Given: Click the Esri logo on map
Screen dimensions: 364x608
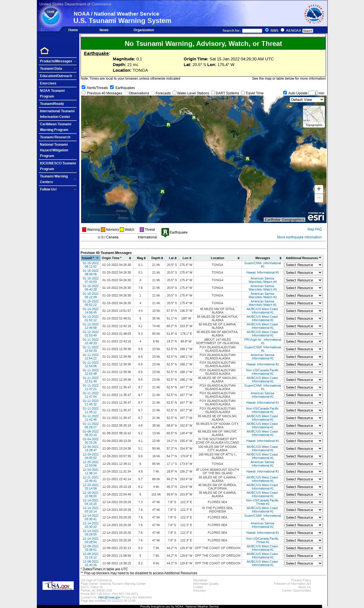Looking at the screenshot, I should (x=316, y=217).
